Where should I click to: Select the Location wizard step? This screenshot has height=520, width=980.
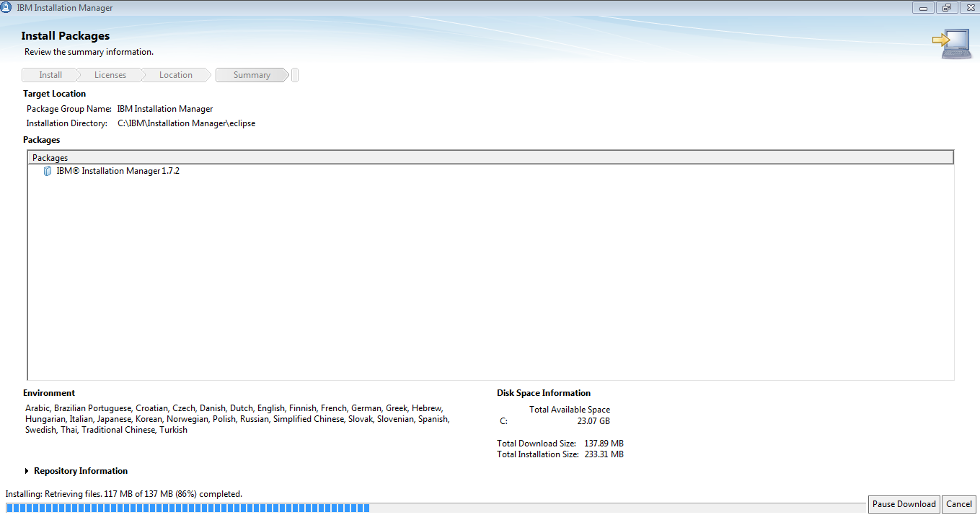click(x=176, y=75)
